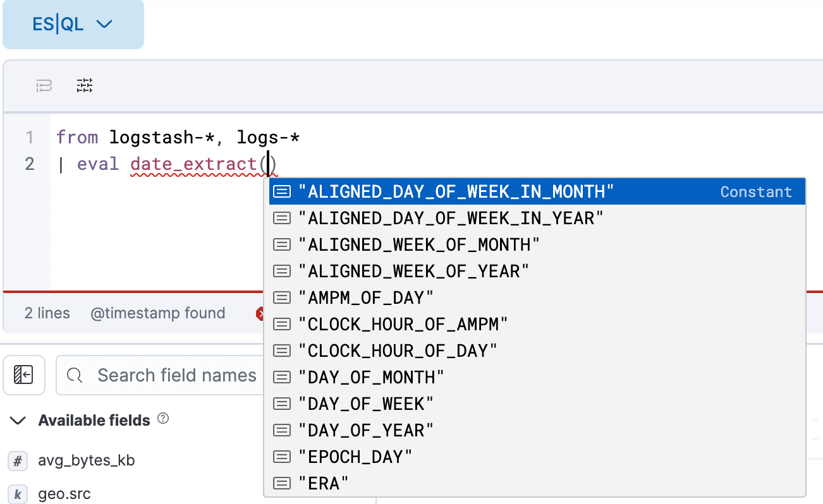
Task: Click the help icon next to Available fields
Action: [x=164, y=417]
